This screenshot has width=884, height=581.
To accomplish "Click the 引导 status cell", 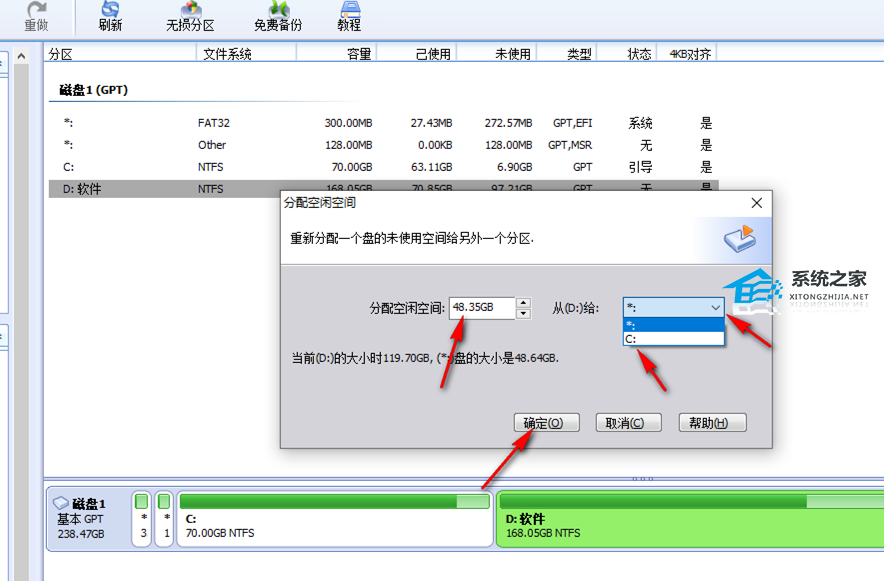I will 640,167.
